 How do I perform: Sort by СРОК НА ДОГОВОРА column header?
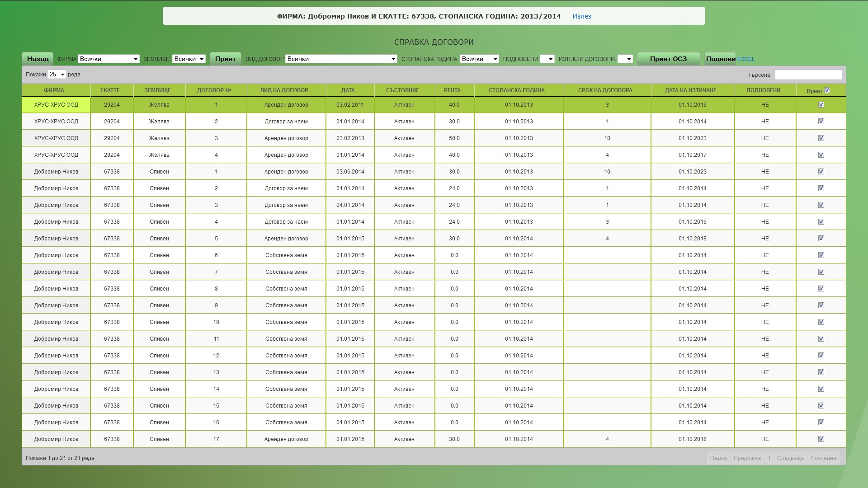[x=607, y=90]
